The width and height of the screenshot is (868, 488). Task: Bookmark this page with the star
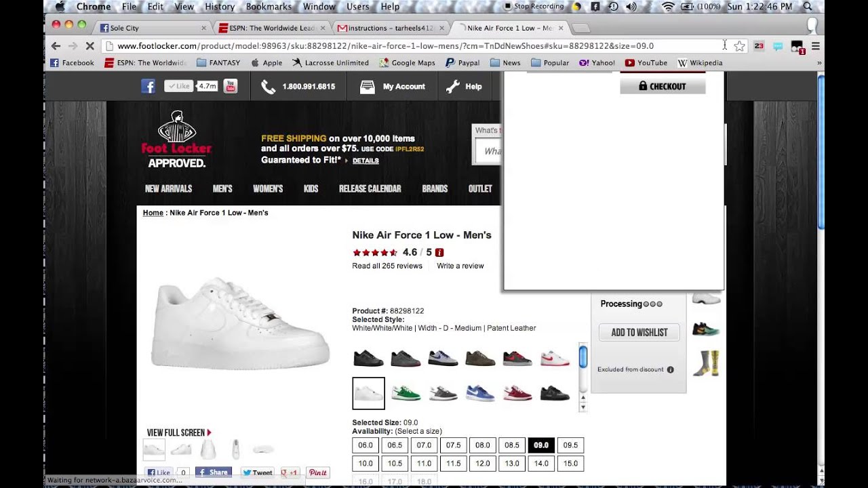point(740,46)
